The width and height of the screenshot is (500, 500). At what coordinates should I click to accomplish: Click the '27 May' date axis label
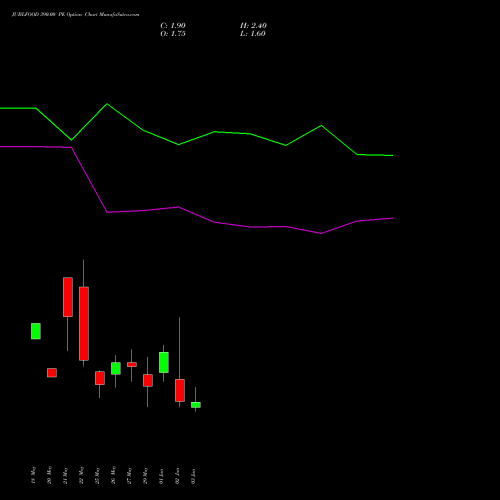(129, 475)
